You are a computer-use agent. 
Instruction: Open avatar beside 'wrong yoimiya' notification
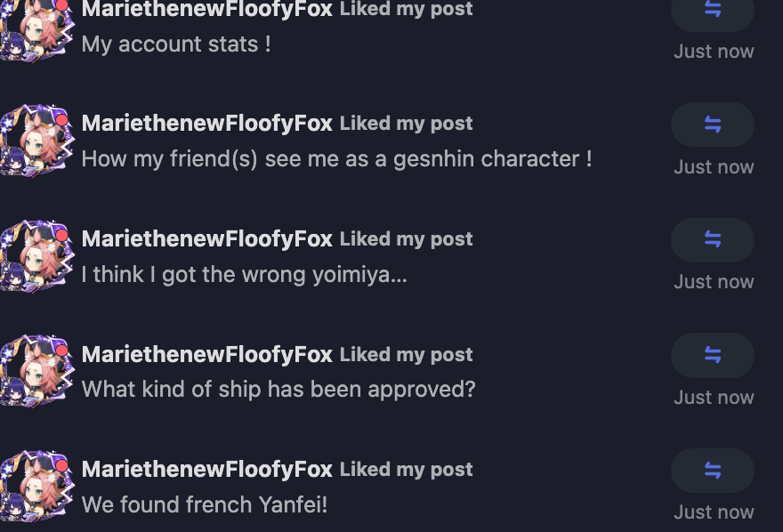tap(37, 255)
